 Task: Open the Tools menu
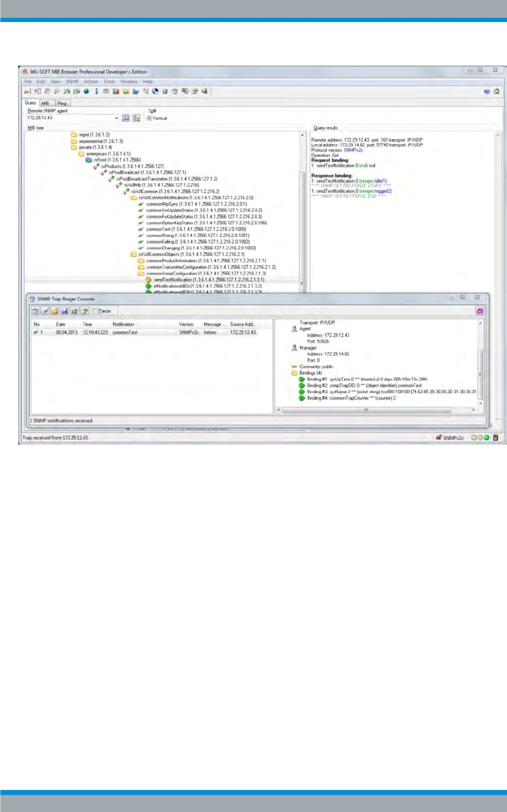coord(110,82)
